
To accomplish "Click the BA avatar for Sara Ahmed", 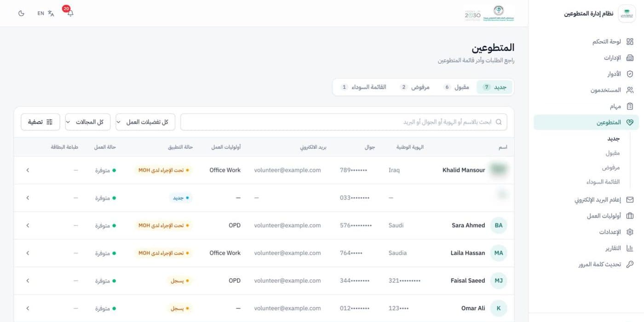I will tap(499, 225).
